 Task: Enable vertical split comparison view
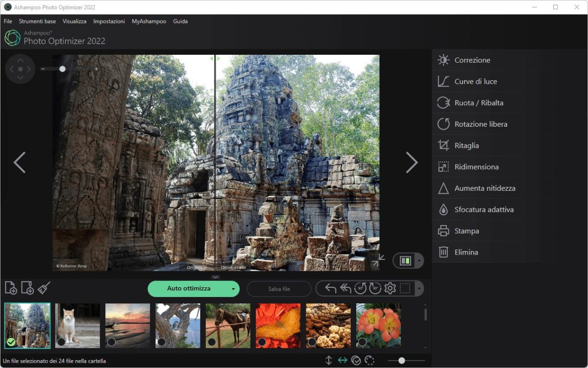tap(329, 360)
